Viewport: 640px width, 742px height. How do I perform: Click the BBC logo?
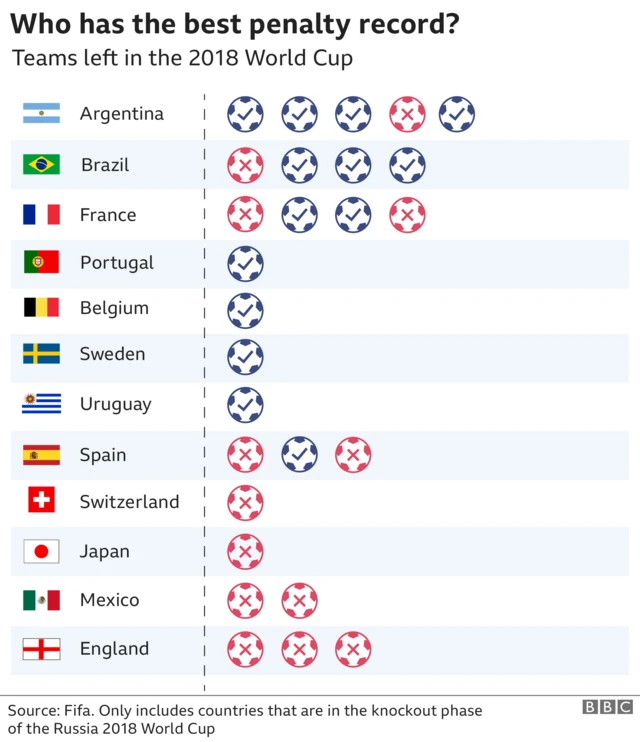[x=607, y=708]
